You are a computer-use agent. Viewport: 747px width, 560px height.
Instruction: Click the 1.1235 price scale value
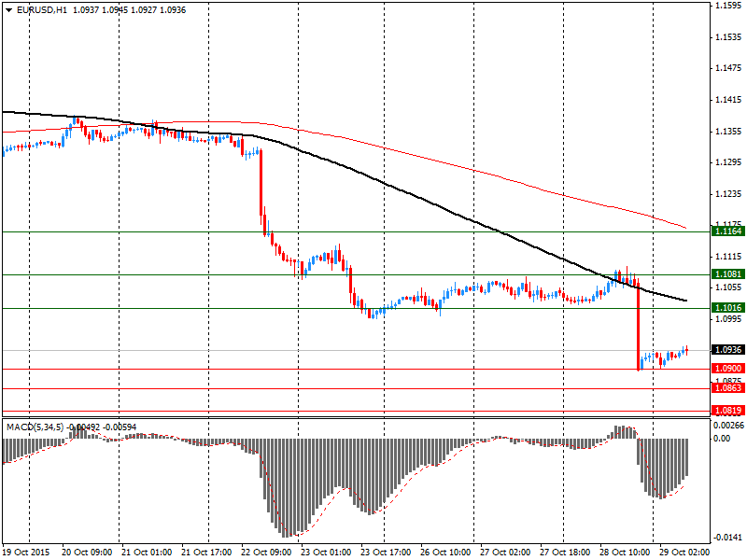[729, 194]
